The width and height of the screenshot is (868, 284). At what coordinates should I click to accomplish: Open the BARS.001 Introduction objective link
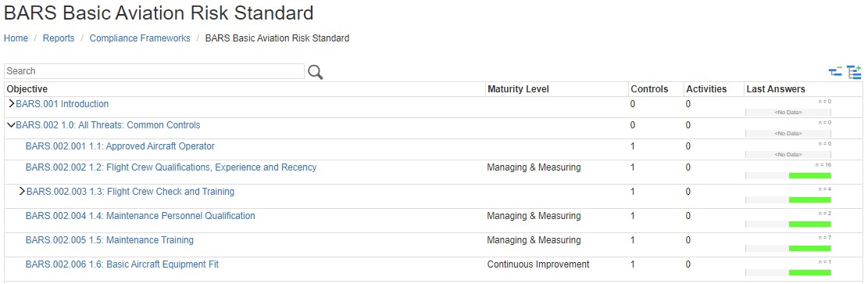pos(62,104)
